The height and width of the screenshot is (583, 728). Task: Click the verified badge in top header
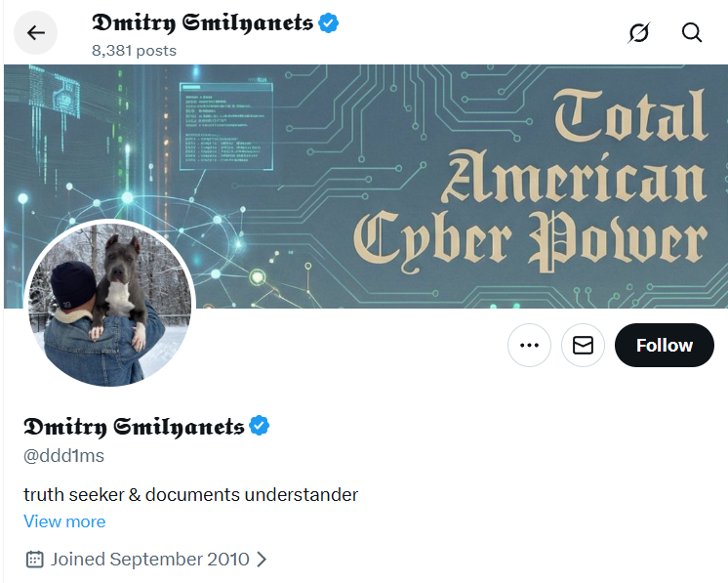[x=330, y=22]
